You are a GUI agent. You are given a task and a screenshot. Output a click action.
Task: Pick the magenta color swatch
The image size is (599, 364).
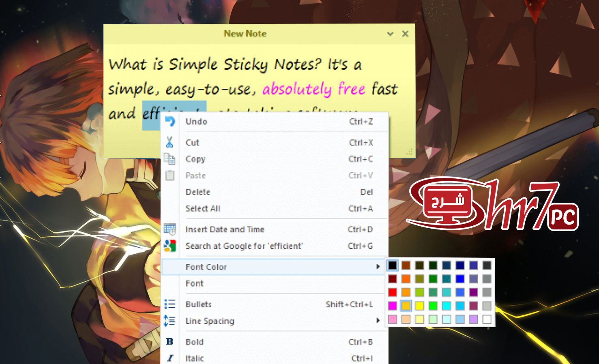393,306
